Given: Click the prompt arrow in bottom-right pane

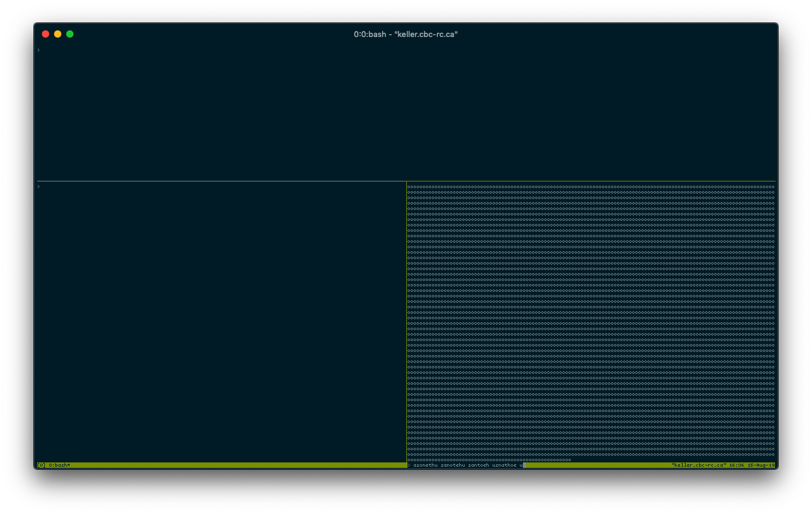Looking at the screenshot, I should coord(409,464).
